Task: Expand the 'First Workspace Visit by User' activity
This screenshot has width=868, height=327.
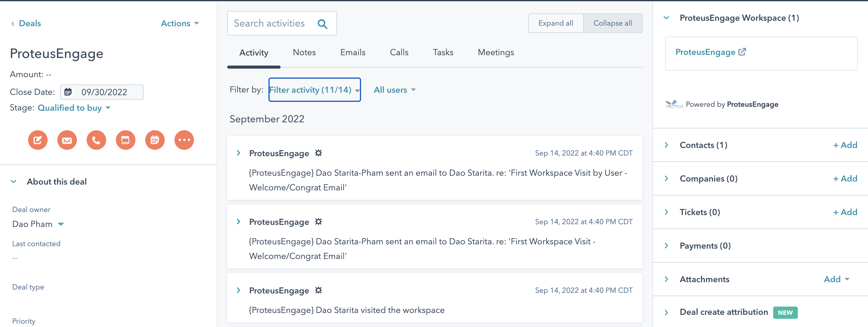Action: (x=239, y=153)
